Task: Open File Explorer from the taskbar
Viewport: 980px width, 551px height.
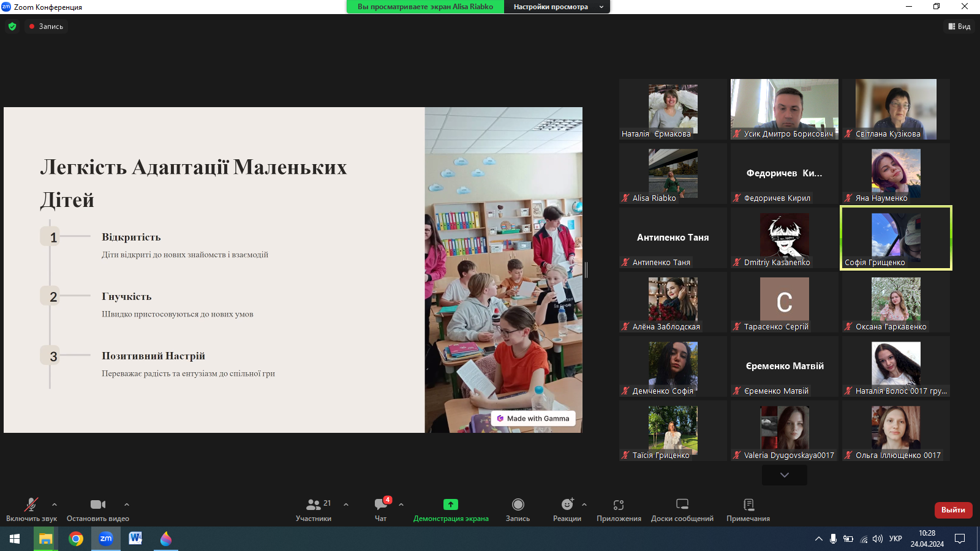Action: (x=46, y=539)
